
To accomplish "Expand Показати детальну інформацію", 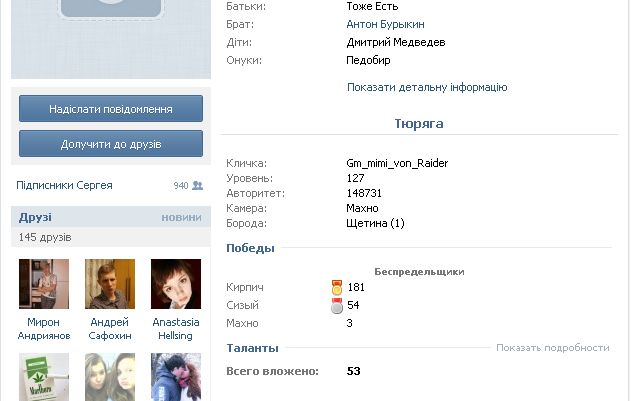I will click(x=427, y=87).
